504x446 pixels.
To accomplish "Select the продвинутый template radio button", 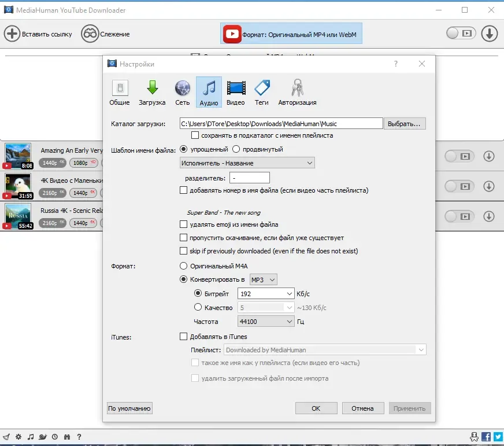I will pos(236,149).
